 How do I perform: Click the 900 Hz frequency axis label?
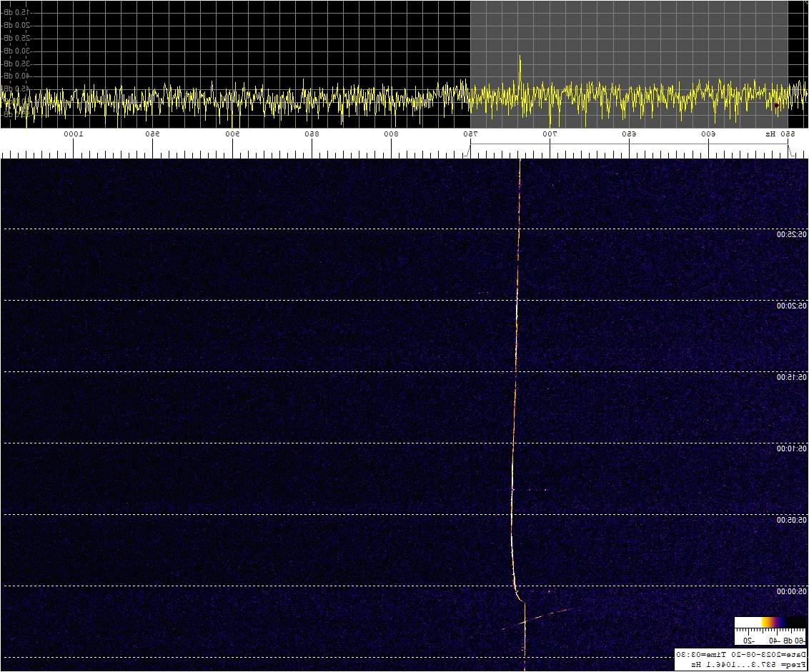(x=232, y=134)
